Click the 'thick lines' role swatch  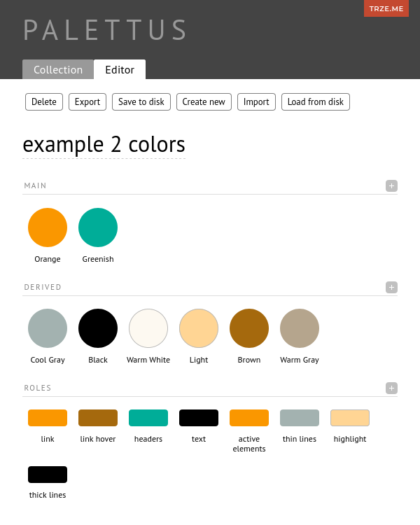pos(48,475)
